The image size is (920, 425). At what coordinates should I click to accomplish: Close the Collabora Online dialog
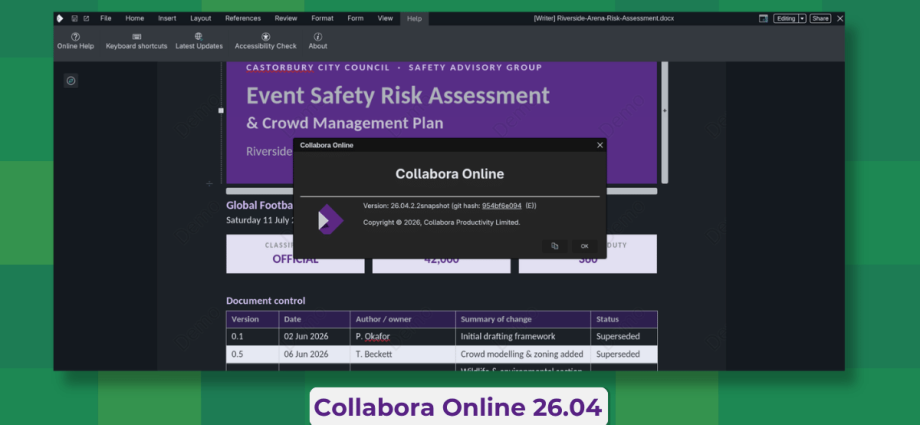click(x=600, y=145)
